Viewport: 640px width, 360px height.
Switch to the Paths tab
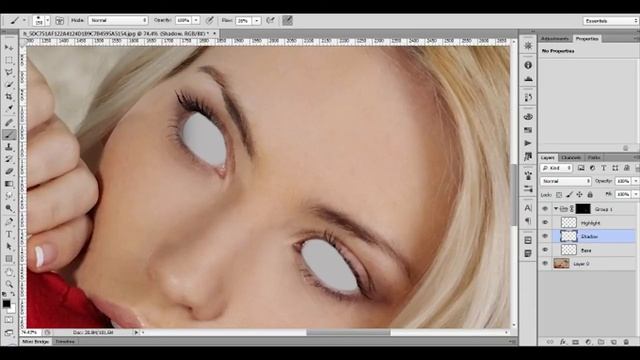coord(594,158)
